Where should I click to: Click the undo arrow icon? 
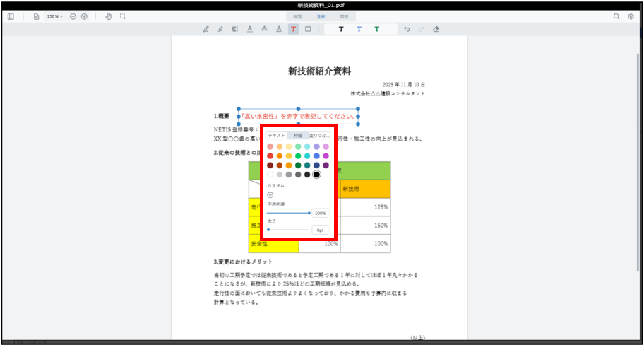click(406, 29)
